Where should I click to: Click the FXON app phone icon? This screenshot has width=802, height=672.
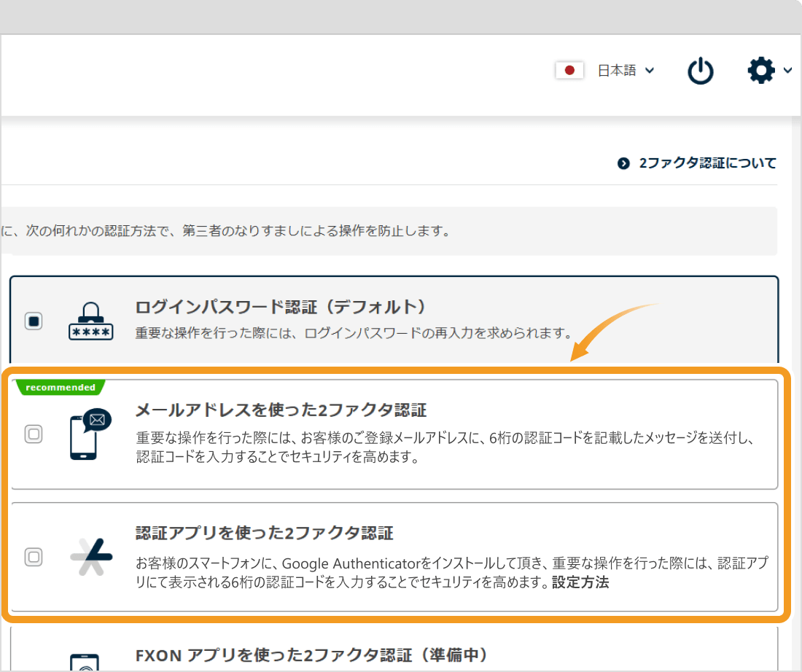(85, 663)
